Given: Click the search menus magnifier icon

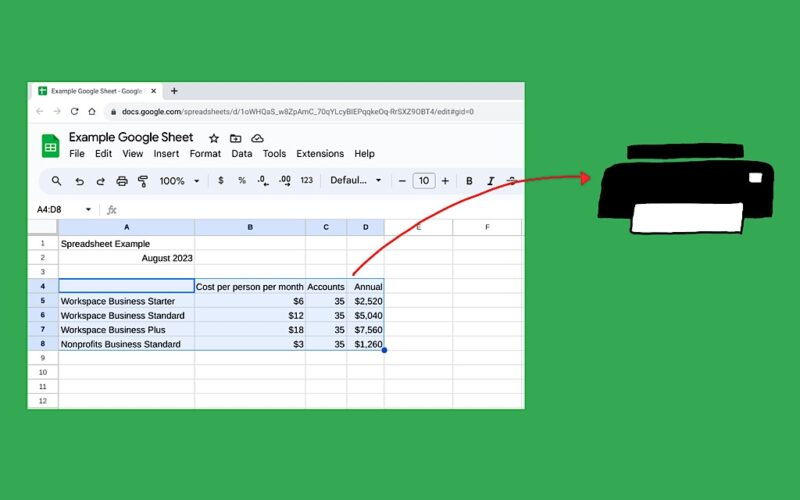Looking at the screenshot, I should 56,181.
